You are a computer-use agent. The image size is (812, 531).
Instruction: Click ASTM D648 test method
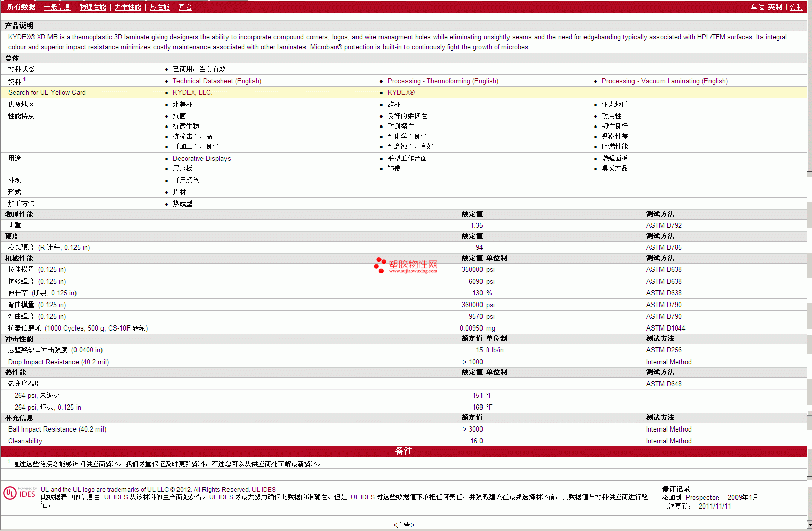[x=664, y=384]
